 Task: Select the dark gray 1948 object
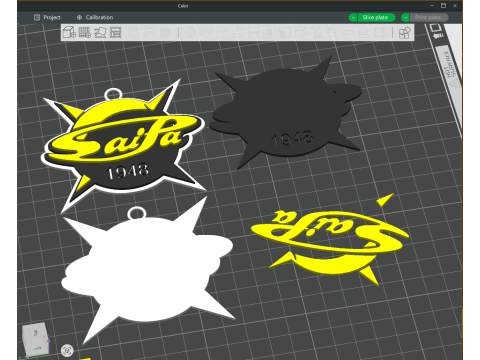click(287, 113)
